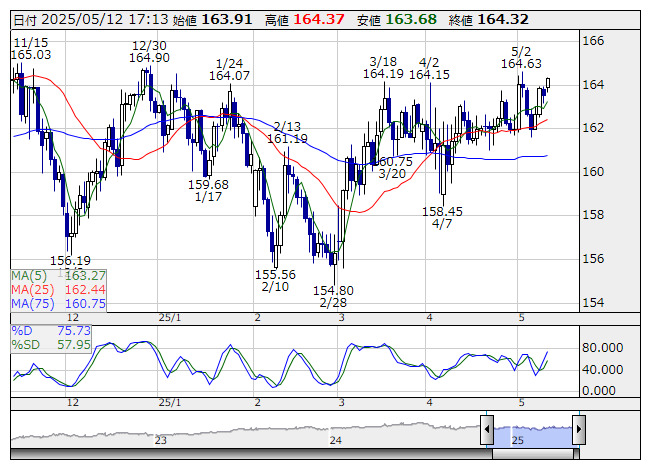Click the MA(25) value 162.44
Image resolution: width=653 pixels, height=470 pixels.
85,290
